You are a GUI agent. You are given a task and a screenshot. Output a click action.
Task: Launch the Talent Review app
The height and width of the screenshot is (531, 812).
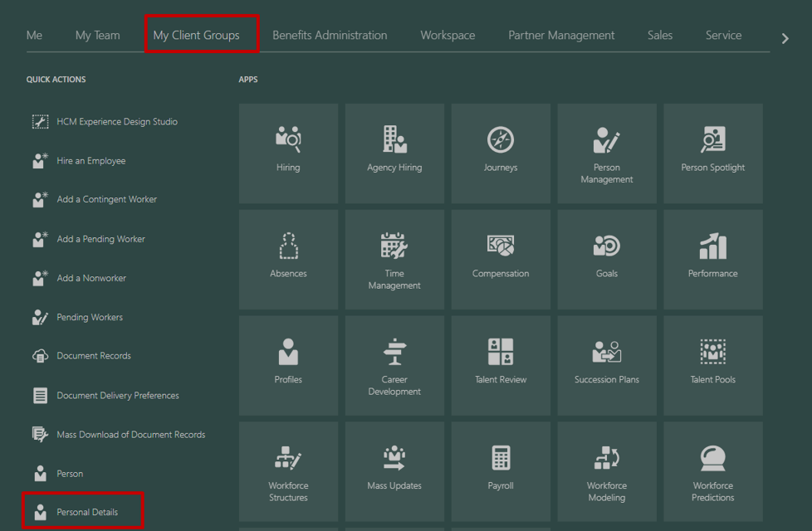tap(500, 365)
